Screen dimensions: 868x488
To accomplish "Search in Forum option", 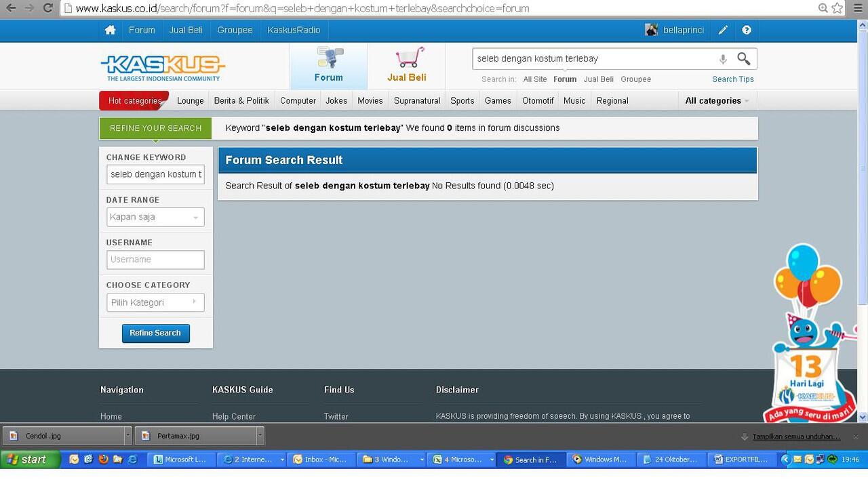I will coord(565,79).
